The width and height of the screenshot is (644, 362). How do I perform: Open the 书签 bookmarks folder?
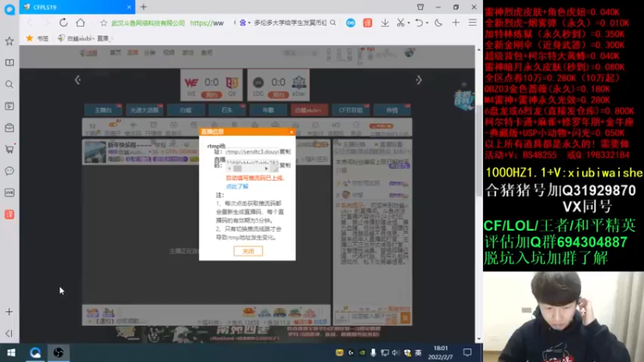[37, 38]
